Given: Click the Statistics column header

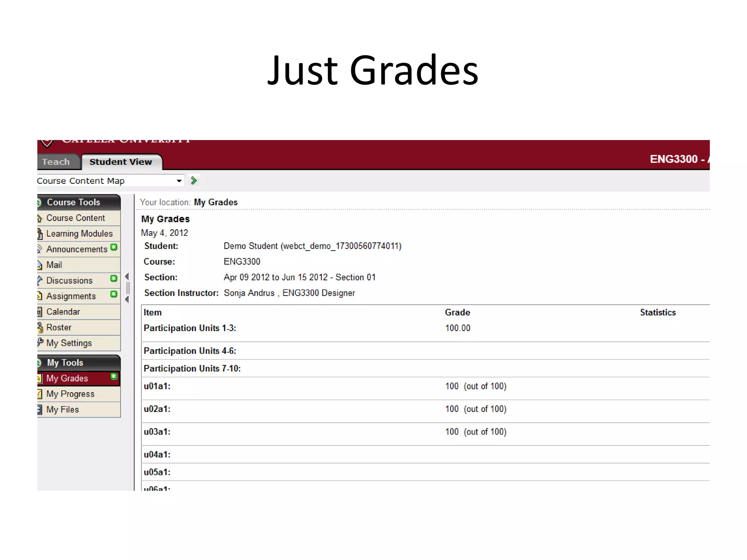Looking at the screenshot, I should tap(658, 312).
